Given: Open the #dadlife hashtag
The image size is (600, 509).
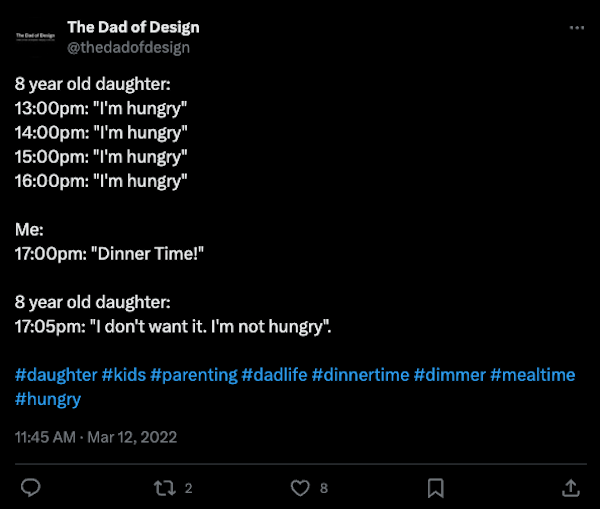Looking at the screenshot, I should (x=274, y=375).
